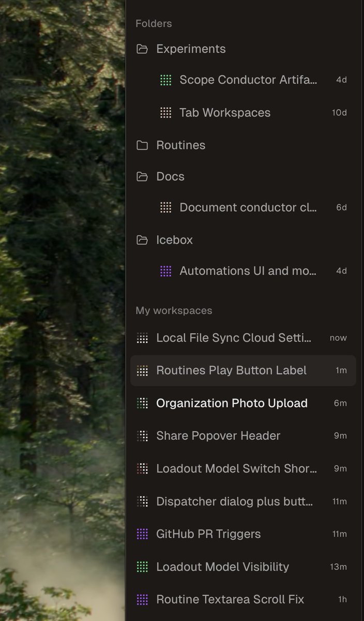364x621 pixels.
Task: Click purple grid icon of GitHub PR Triggers
Action: [x=142, y=534]
